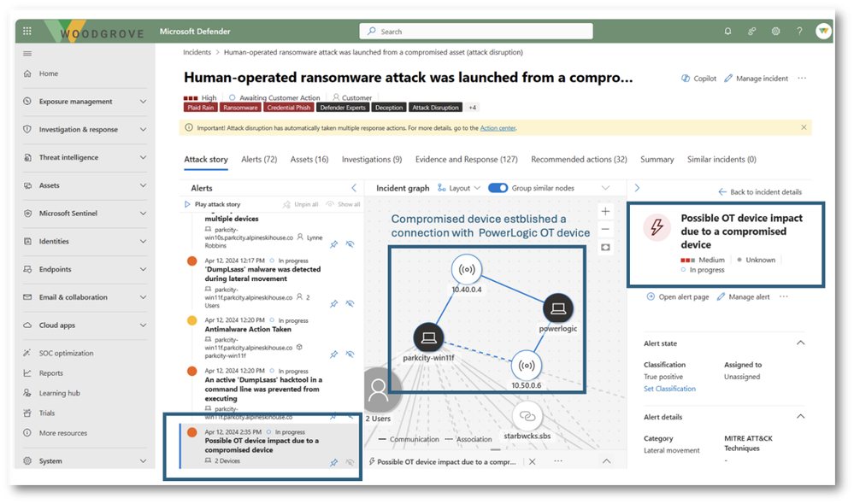The image size is (854, 504).
Task: Expand the bottom alert bar chevron
Action: tap(606, 461)
